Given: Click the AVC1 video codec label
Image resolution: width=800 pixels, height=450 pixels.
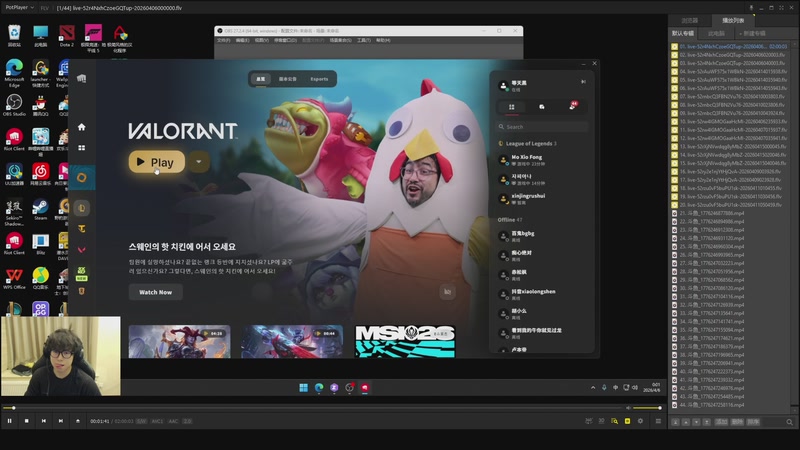Looking at the screenshot, I should pos(157,421).
